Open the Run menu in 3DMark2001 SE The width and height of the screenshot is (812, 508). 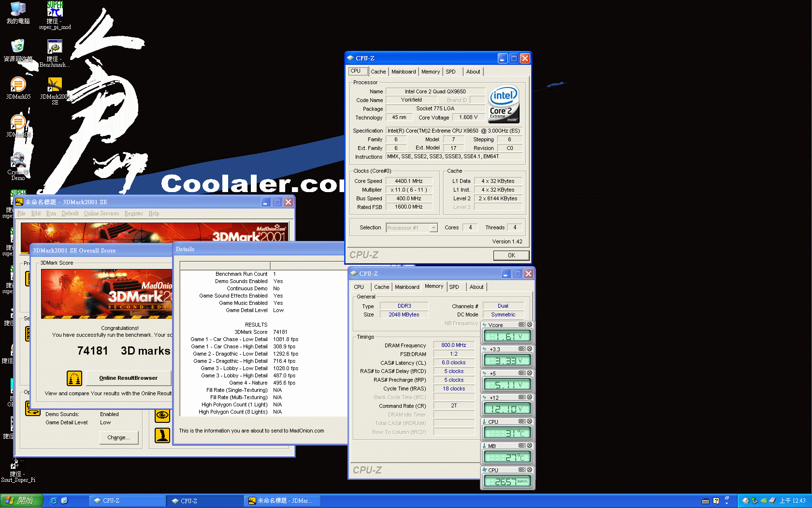[51, 213]
